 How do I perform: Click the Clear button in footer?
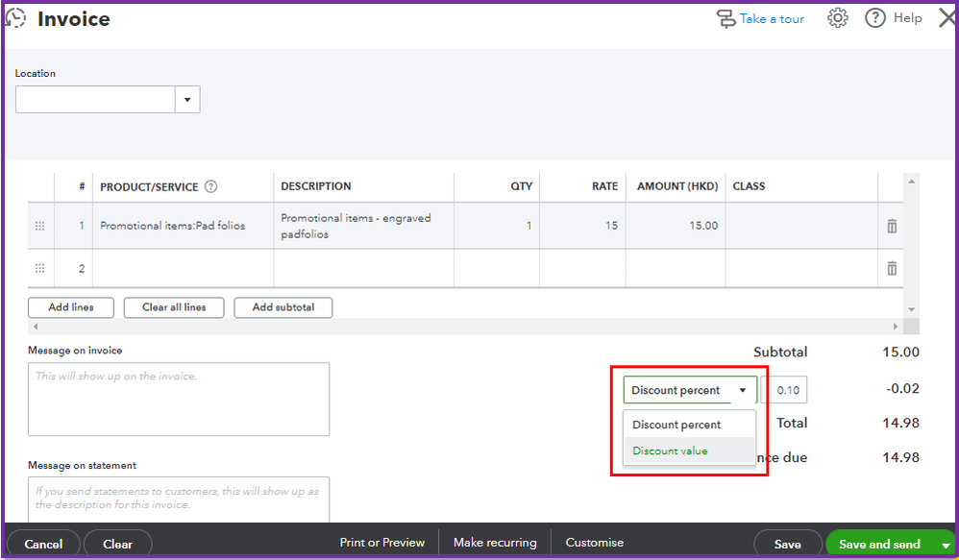117,544
